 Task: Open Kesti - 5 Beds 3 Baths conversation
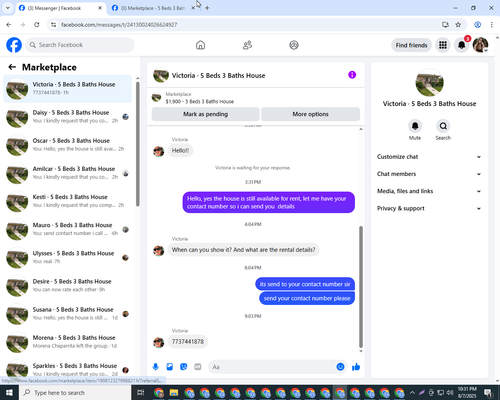pos(67,201)
